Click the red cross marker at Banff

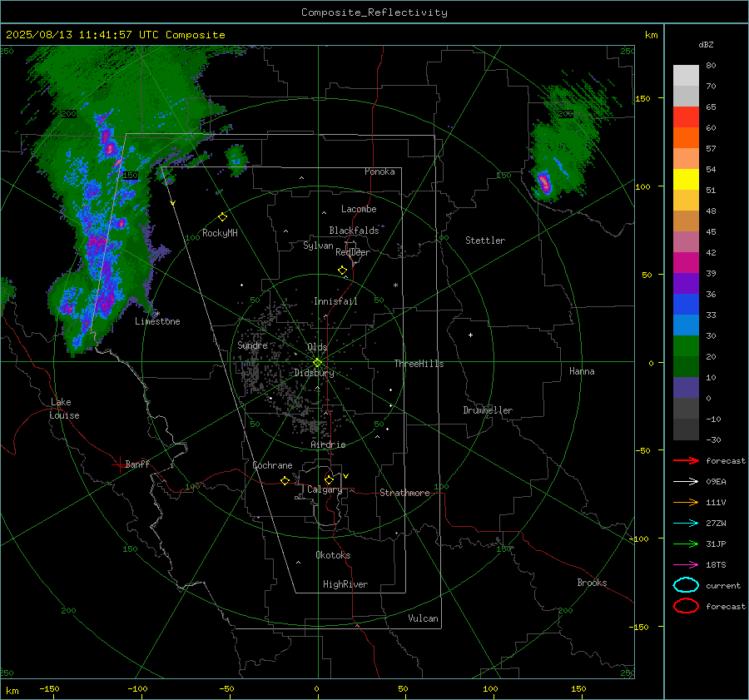[x=119, y=464]
